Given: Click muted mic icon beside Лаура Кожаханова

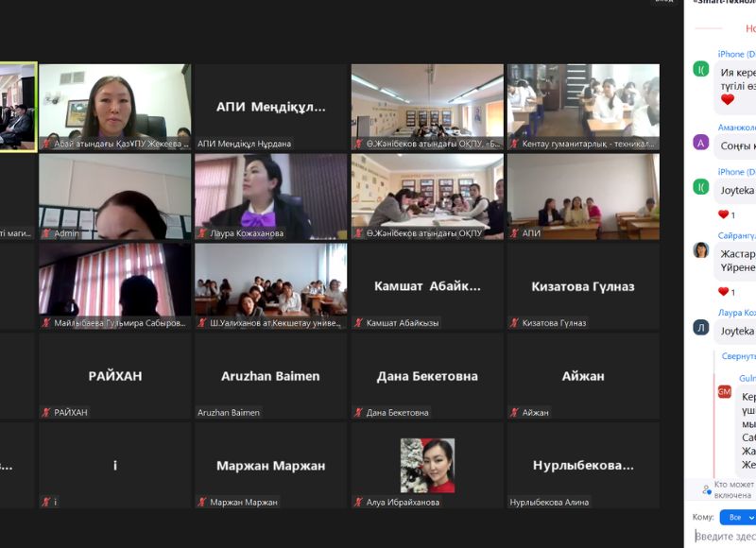Looking at the screenshot, I should pos(203,233).
